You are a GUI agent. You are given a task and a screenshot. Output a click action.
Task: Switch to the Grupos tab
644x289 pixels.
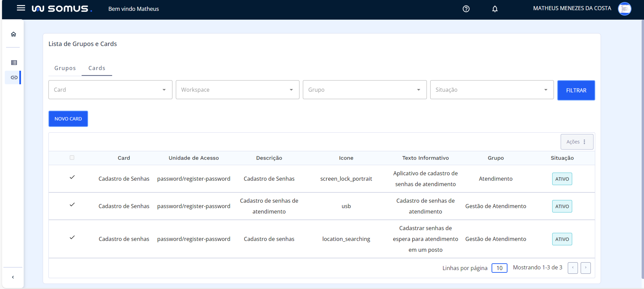pyautogui.click(x=65, y=68)
